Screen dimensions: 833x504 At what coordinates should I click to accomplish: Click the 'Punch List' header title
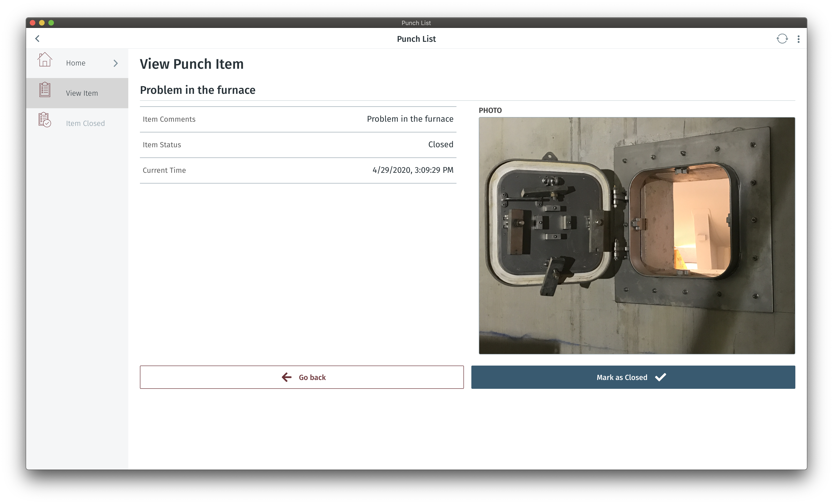coord(416,39)
